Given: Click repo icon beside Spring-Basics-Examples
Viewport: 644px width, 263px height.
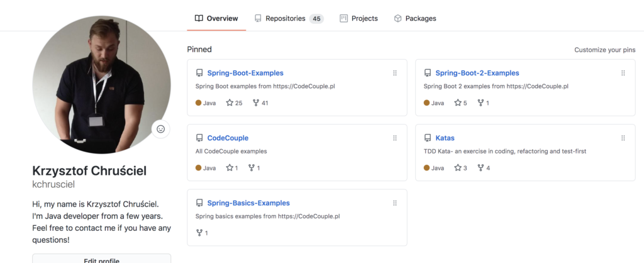Looking at the screenshot, I should (199, 203).
